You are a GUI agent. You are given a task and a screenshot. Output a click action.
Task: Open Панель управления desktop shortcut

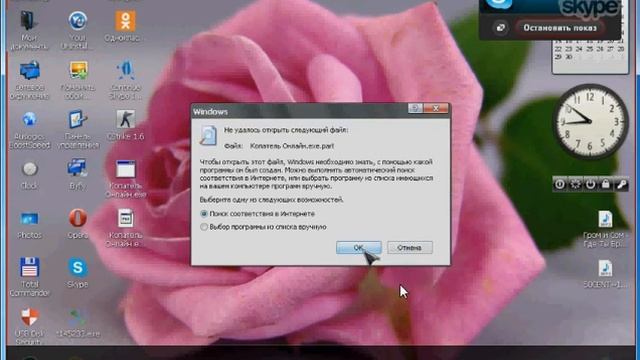pos(78,130)
